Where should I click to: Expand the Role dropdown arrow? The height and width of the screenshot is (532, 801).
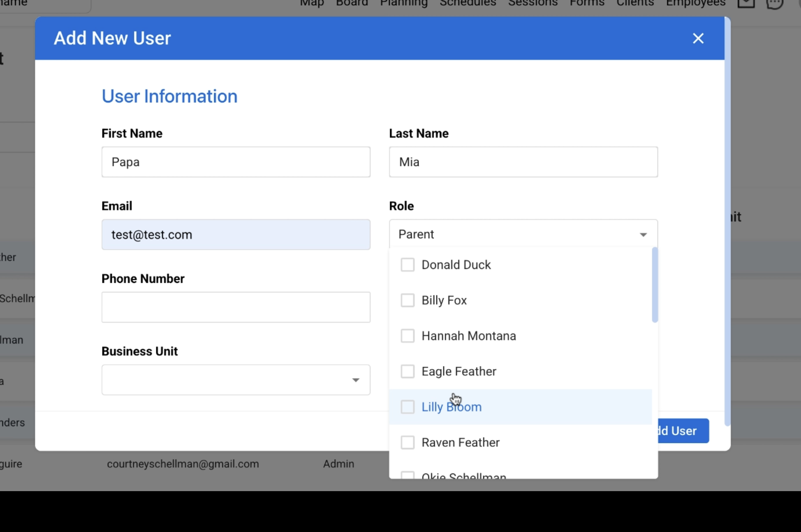click(x=643, y=234)
